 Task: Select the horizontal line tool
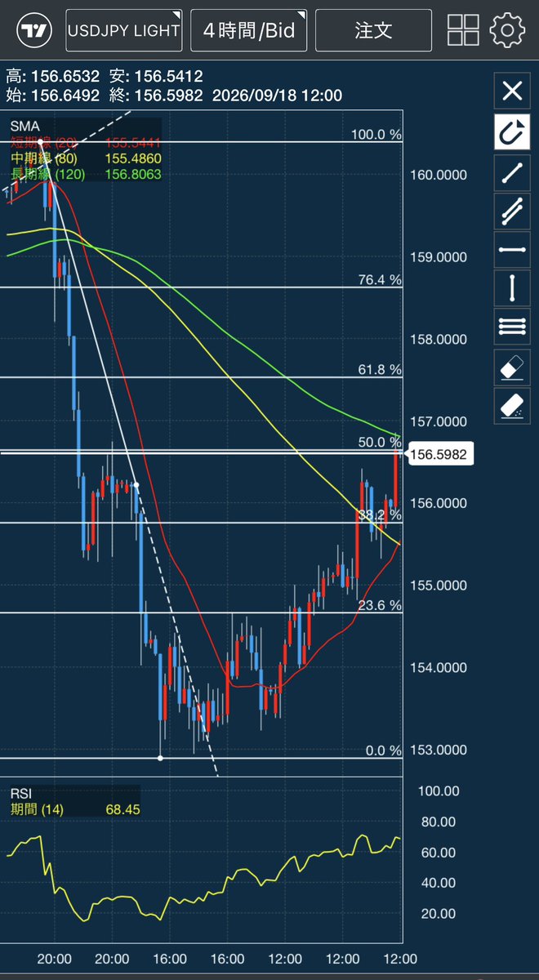[512, 249]
